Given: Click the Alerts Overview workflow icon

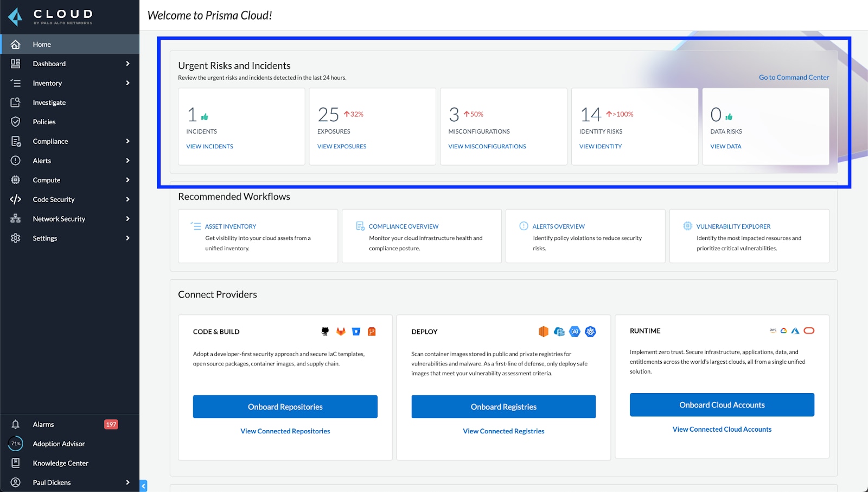Looking at the screenshot, I should click(524, 226).
